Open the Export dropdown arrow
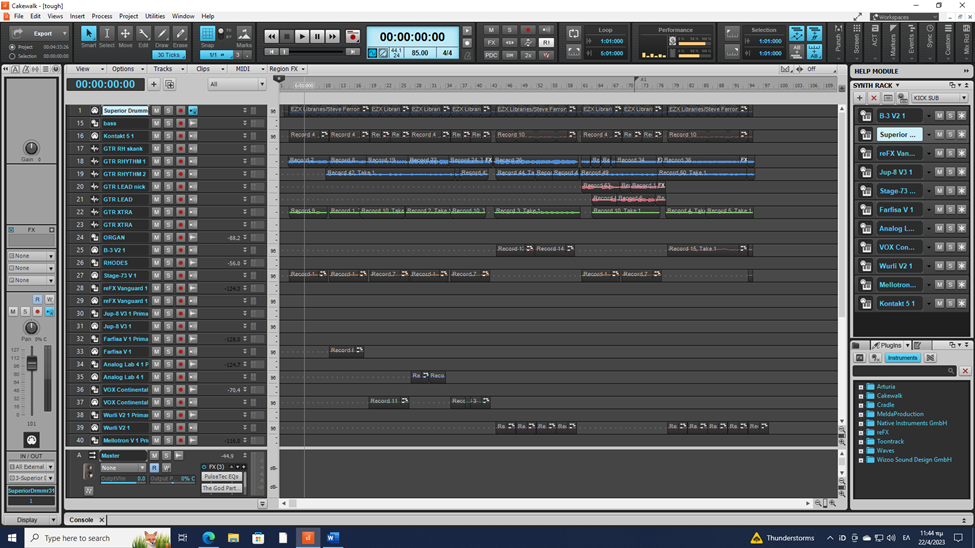 click(65, 34)
